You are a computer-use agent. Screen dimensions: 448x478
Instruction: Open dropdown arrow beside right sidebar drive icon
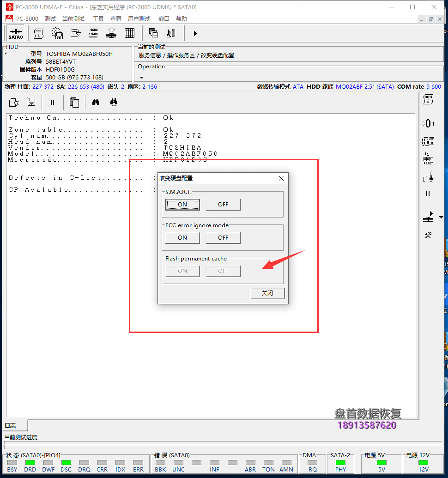[441, 218]
